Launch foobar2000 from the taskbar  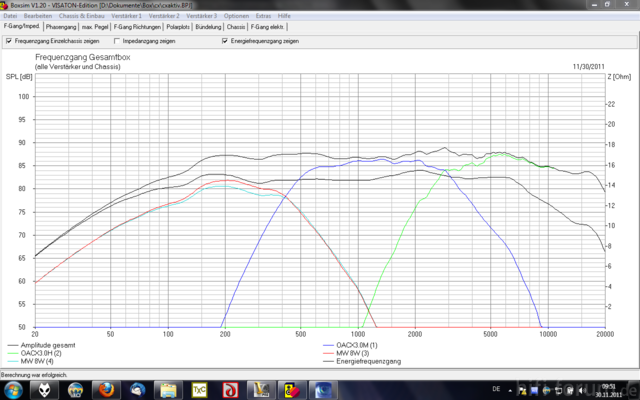[x=46, y=388]
